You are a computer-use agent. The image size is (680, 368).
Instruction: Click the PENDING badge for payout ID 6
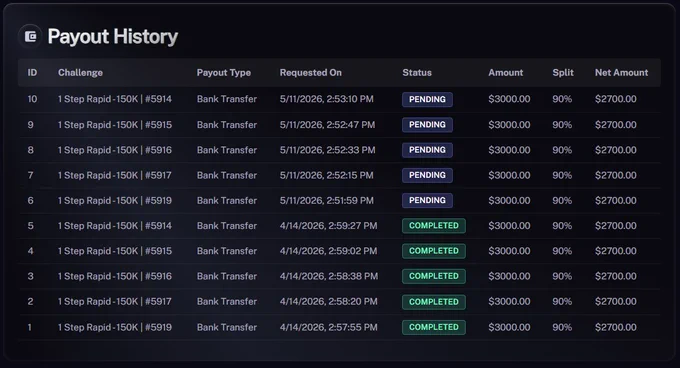point(427,200)
